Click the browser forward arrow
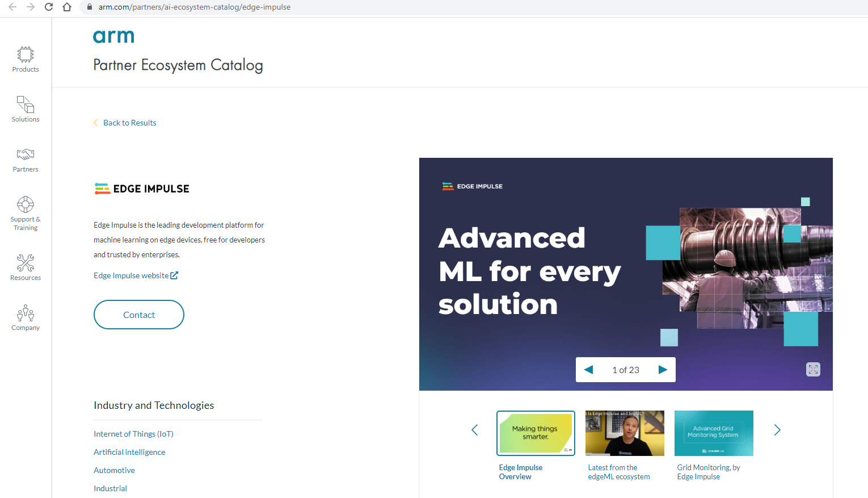The width and height of the screenshot is (868, 498). tap(31, 7)
